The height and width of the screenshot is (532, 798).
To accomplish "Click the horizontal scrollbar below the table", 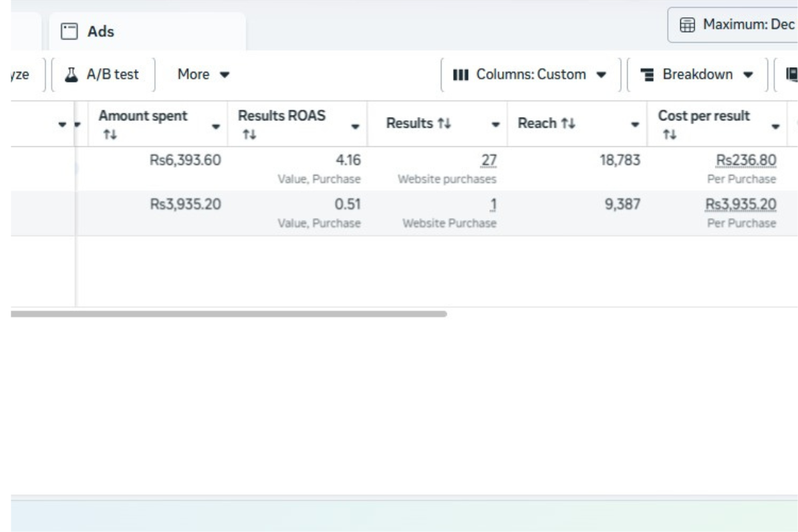I will (x=229, y=314).
